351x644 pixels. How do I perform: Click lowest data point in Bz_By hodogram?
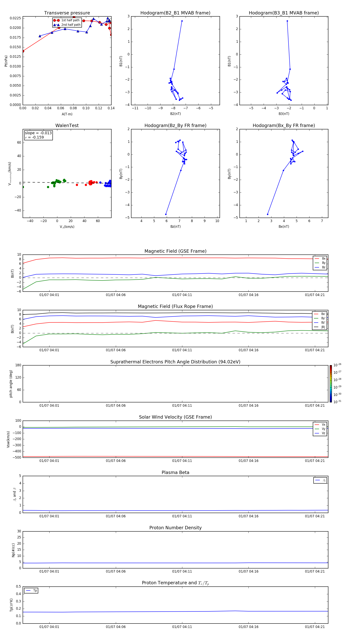pos(166,214)
